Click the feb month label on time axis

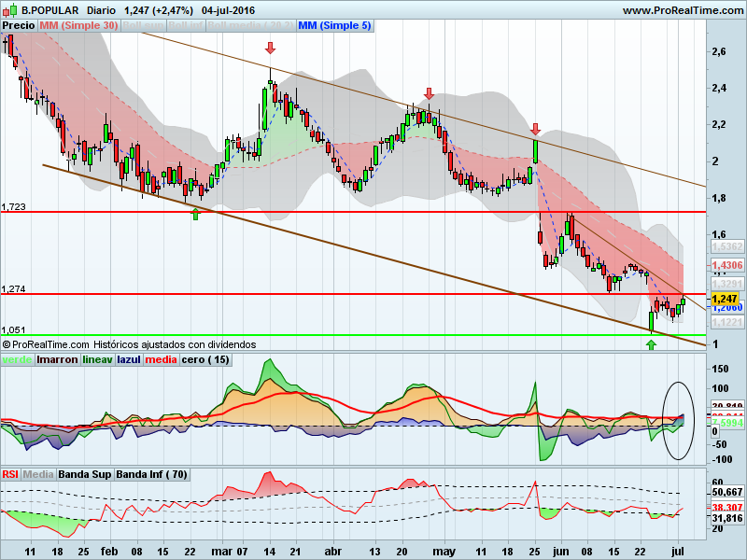[x=109, y=552]
